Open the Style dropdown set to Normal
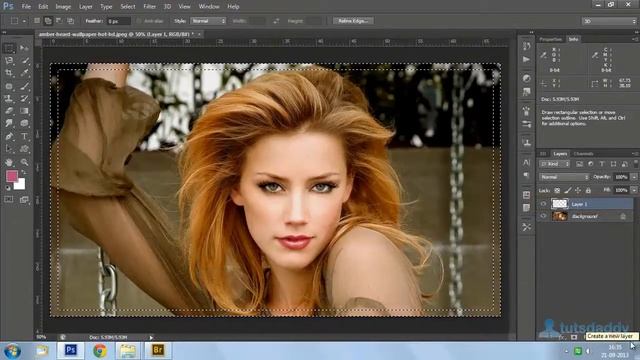The width and height of the screenshot is (640, 360). click(208, 21)
